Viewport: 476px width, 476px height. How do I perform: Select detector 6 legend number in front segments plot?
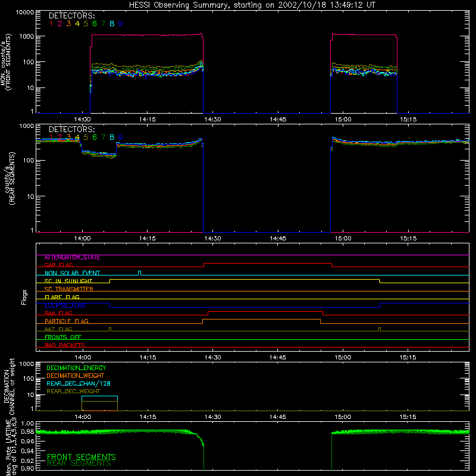pos(95,24)
